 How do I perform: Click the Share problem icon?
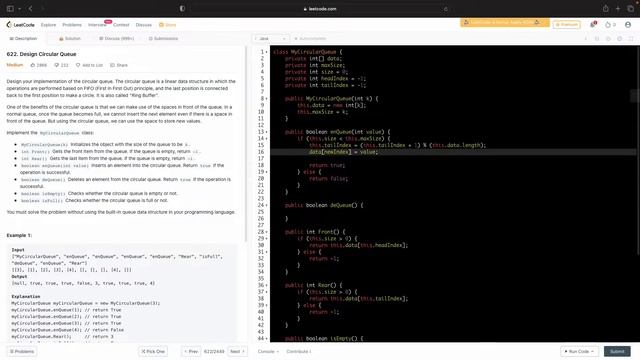tap(119, 65)
